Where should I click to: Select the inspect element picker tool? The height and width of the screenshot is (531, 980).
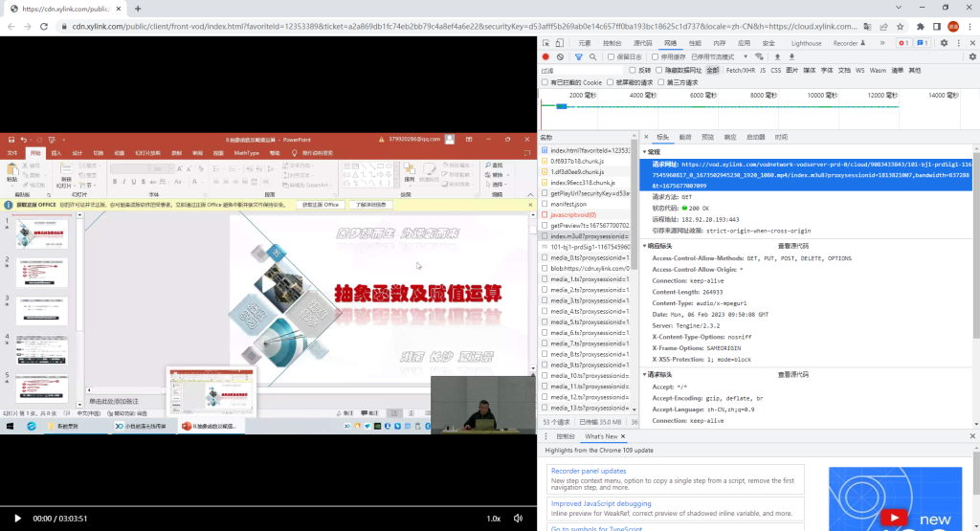tap(546, 43)
